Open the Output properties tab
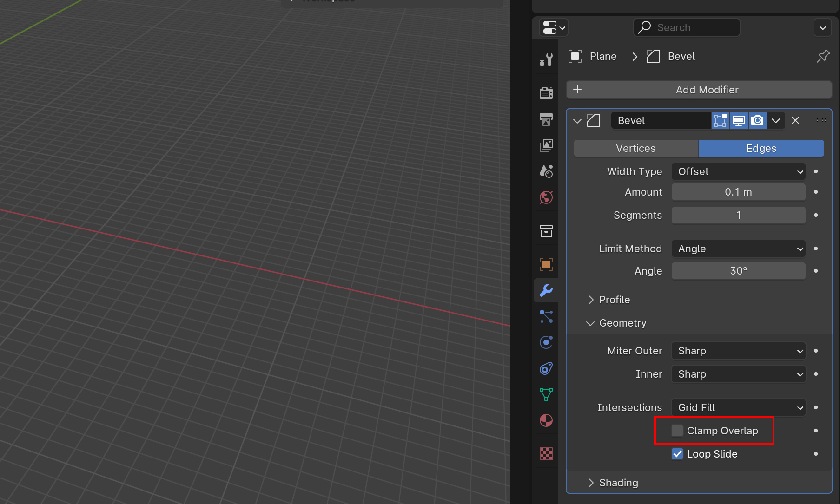 tap(546, 119)
